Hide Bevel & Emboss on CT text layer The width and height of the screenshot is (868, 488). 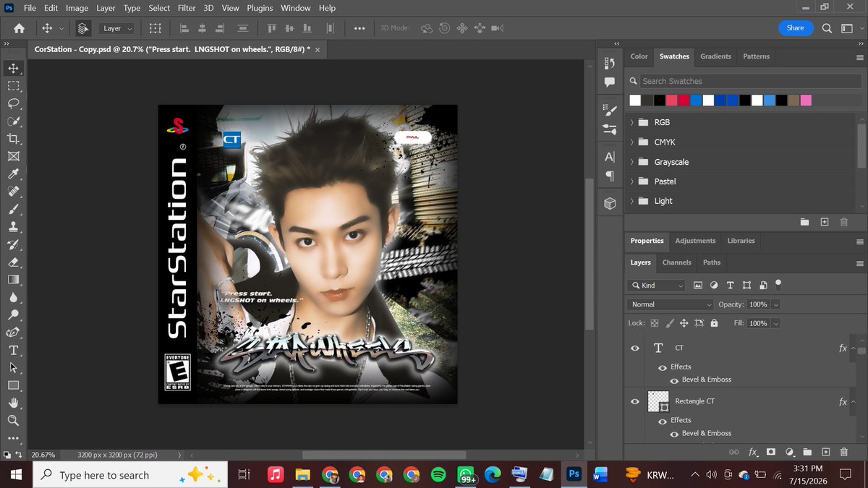[x=674, y=380]
